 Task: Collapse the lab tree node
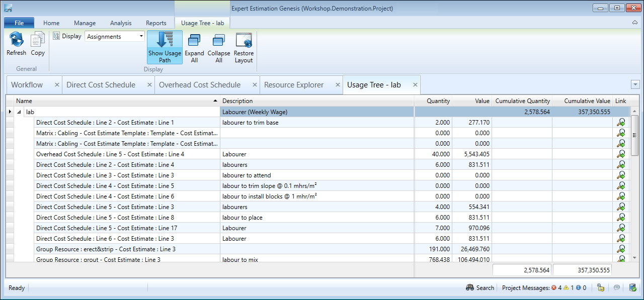coord(20,112)
